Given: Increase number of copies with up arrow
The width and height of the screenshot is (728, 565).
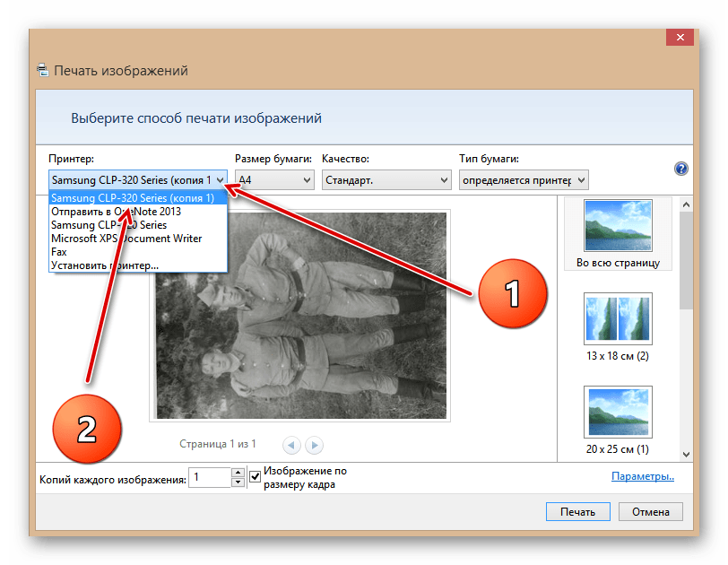Looking at the screenshot, I should 238,473.
